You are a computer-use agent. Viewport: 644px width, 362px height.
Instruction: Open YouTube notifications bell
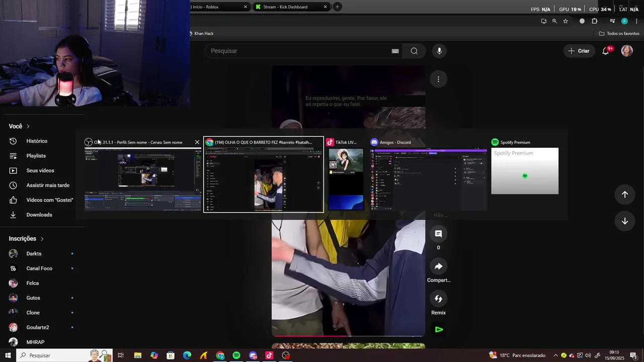[x=606, y=51]
